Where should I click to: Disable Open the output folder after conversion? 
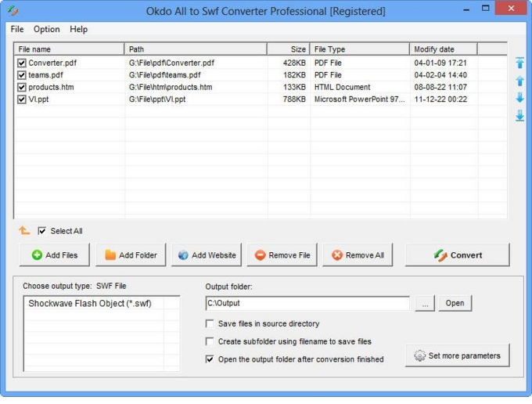tap(210, 359)
